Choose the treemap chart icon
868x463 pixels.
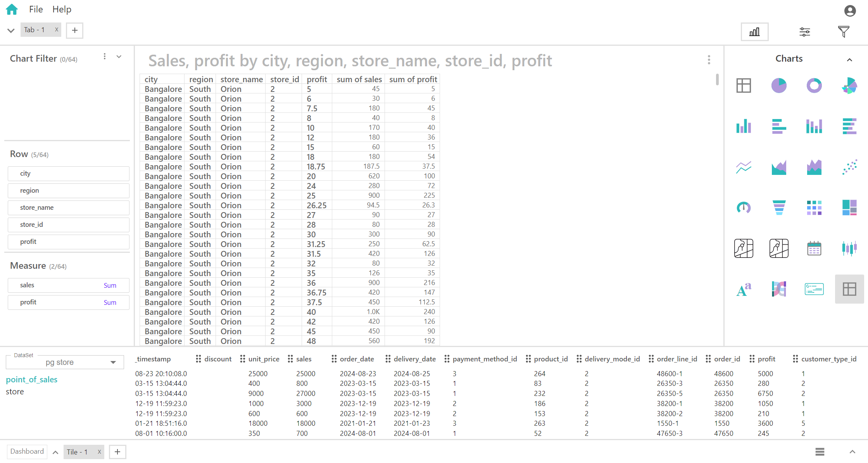849,208
